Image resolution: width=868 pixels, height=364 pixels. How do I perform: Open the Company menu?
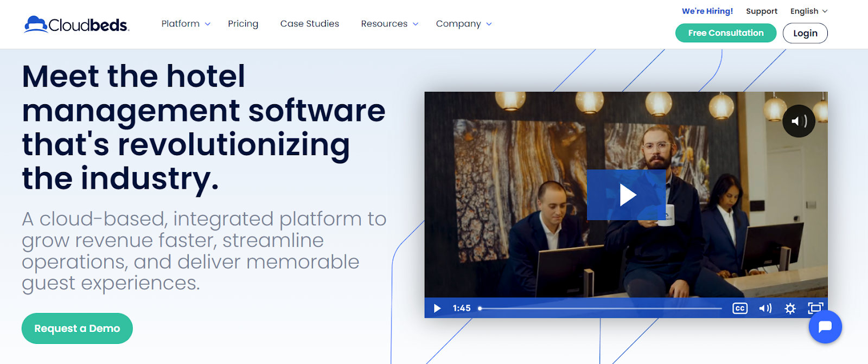pos(458,23)
